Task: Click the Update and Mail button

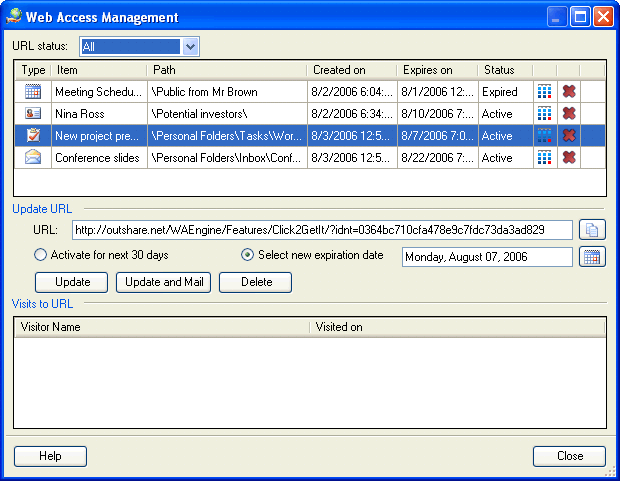Action: point(164,282)
